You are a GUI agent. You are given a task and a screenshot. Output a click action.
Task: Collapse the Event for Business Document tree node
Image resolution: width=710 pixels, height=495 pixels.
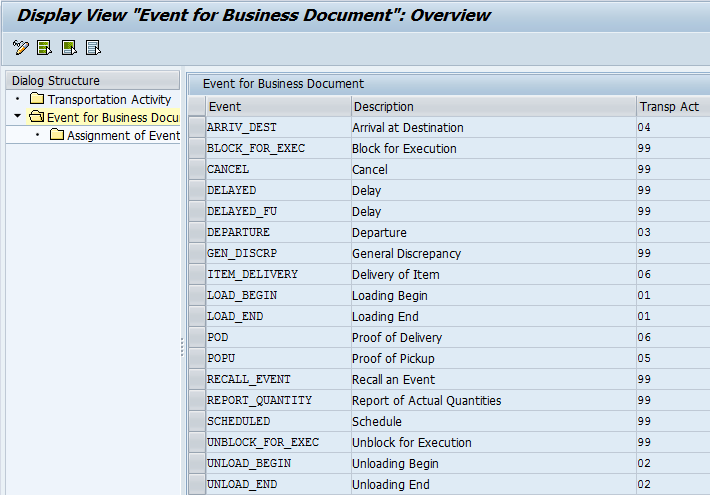(17, 116)
